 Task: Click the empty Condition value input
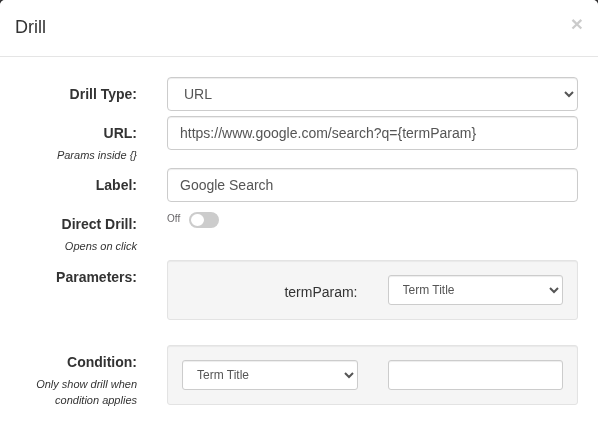click(475, 375)
